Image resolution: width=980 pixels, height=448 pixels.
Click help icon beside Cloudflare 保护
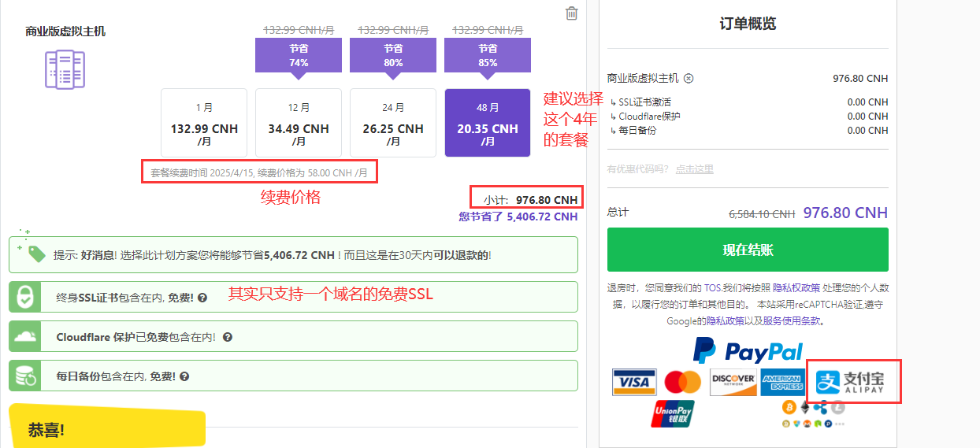(228, 337)
